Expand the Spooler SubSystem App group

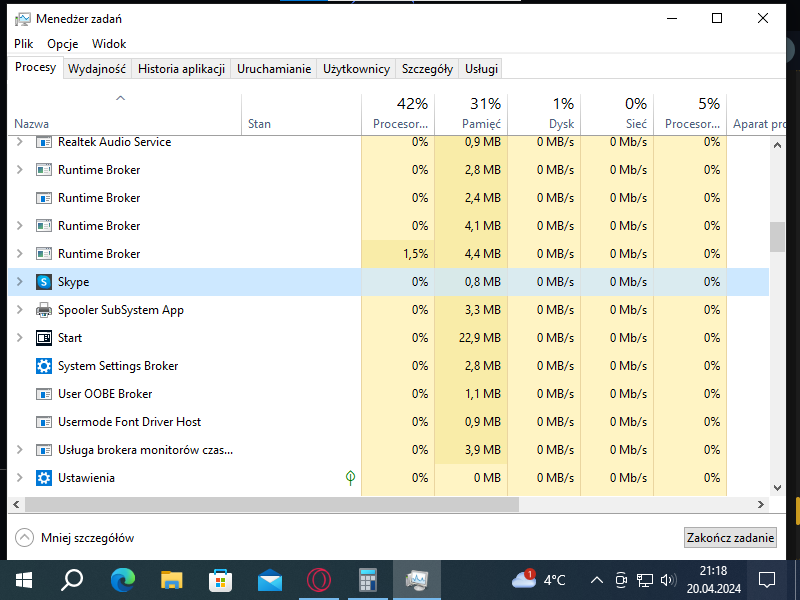point(19,310)
